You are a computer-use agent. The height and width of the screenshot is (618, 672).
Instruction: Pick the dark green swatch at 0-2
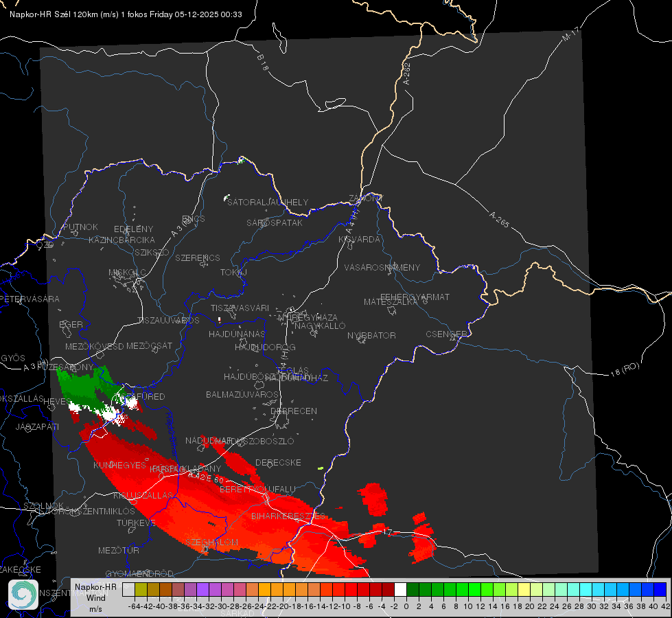point(413,589)
